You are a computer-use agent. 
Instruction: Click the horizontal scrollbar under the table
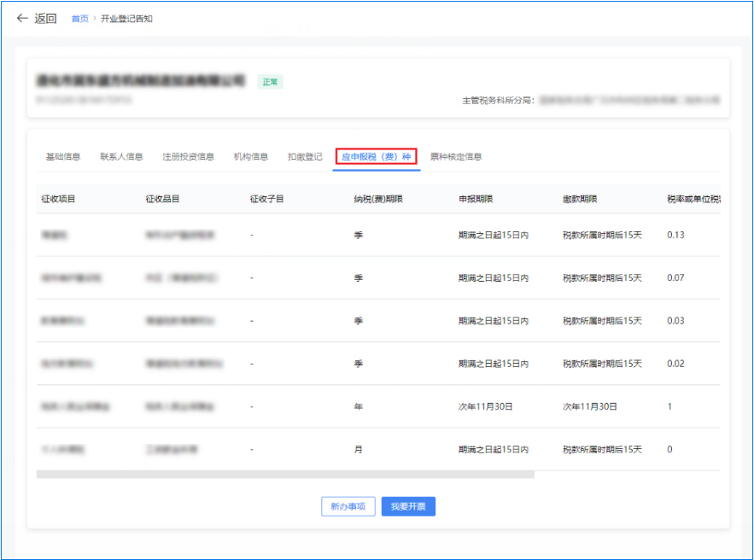285,474
